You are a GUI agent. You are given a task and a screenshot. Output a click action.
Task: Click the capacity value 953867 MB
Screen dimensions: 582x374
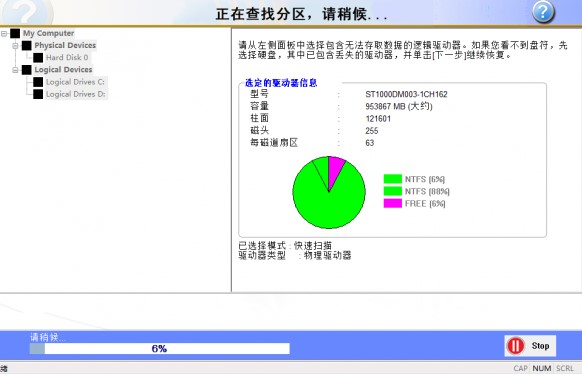(399, 106)
